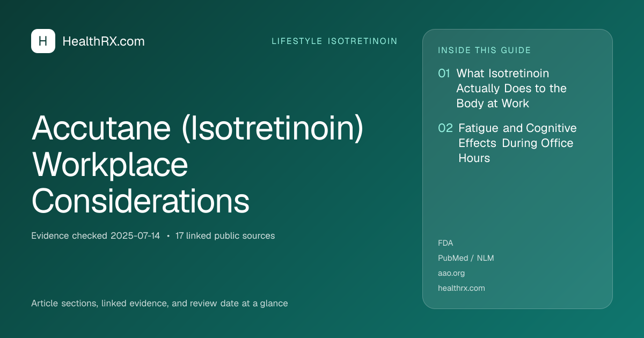This screenshot has width=644, height=338.
Task: Click the 'Accutane (Isotretinoin) Workplace Considerations' headline
Action: click(x=197, y=165)
